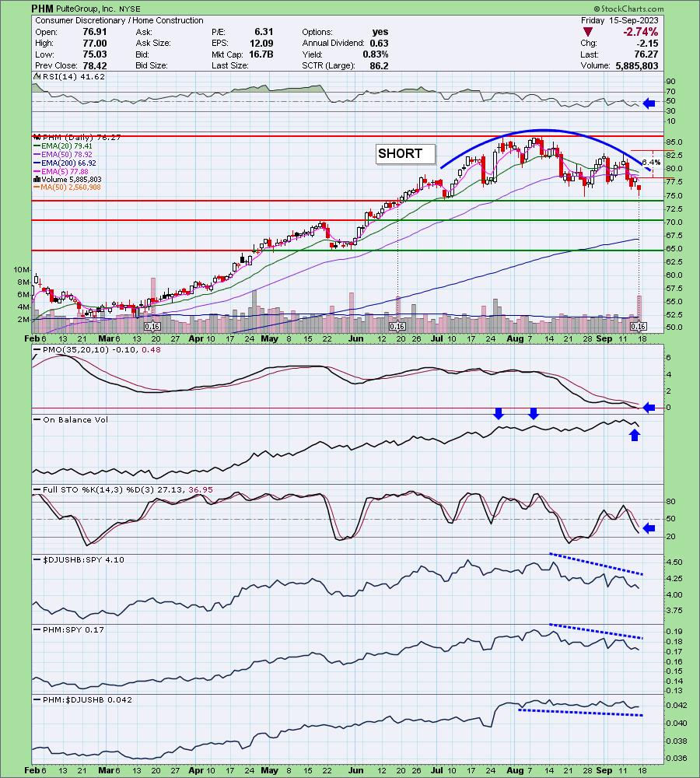The width and height of the screenshot is (700, 778).
Task: Click the Last Size label
Action: pos(229,65)
